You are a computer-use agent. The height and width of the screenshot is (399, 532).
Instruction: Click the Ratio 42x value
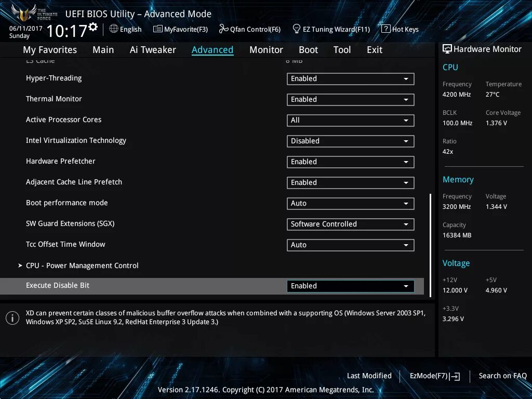pyautogui.click(x=448, y=152)
